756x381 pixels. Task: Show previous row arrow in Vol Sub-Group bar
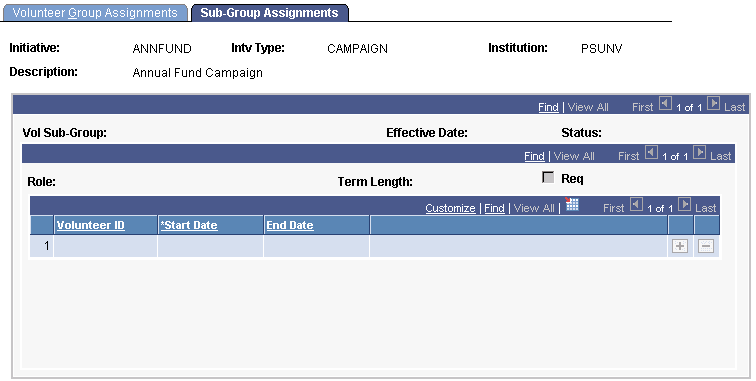point(665,103)
